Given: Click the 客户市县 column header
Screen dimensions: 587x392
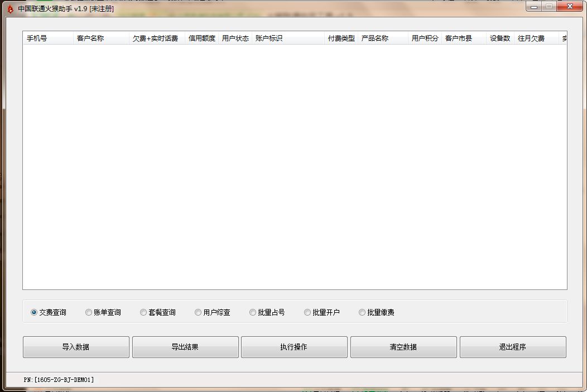Looking at the screenshot, I should coord(464,38).
